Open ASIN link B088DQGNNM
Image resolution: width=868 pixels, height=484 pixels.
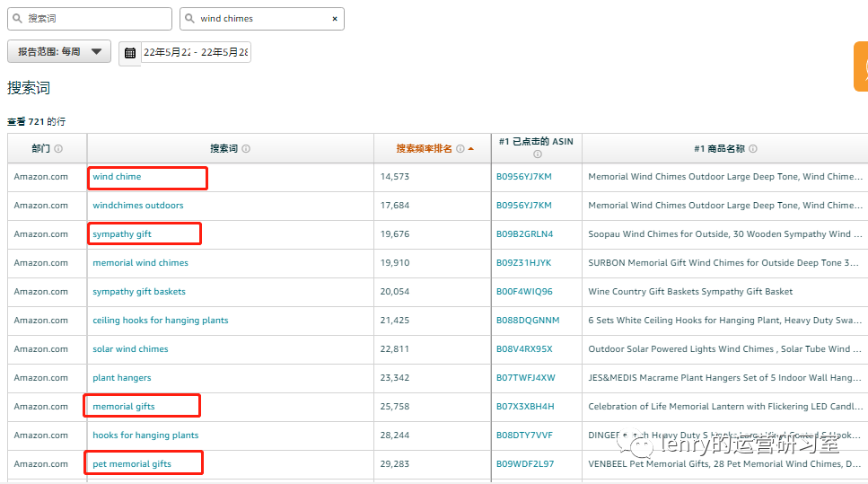(x=528, y=321)
